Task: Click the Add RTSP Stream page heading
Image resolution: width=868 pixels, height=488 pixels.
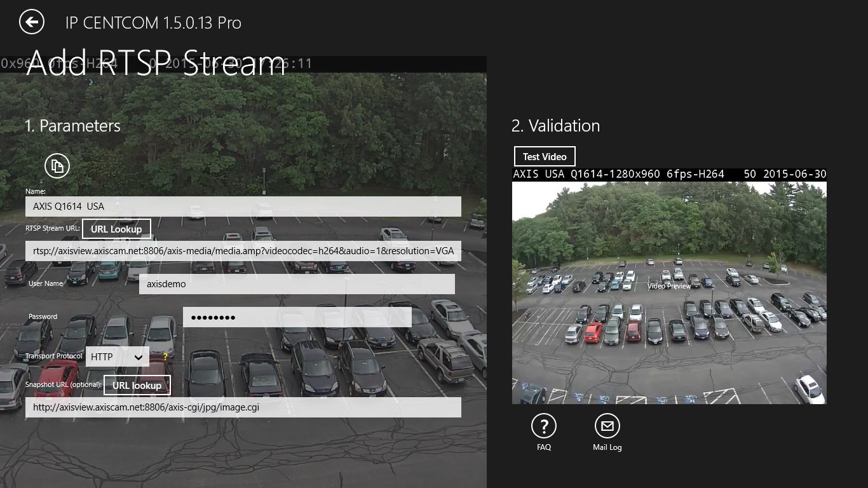Action: click(x=156, y=62)
